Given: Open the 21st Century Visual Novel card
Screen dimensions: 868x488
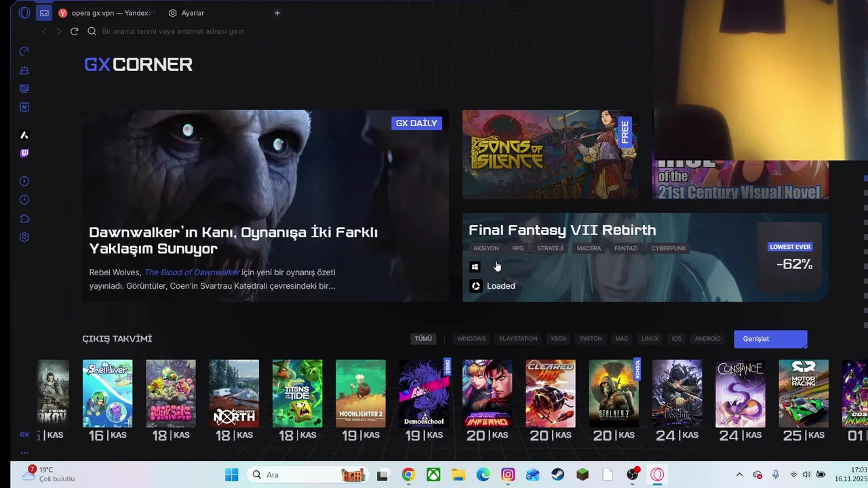Looking at the screenshot, I should [x=741, y=180].
